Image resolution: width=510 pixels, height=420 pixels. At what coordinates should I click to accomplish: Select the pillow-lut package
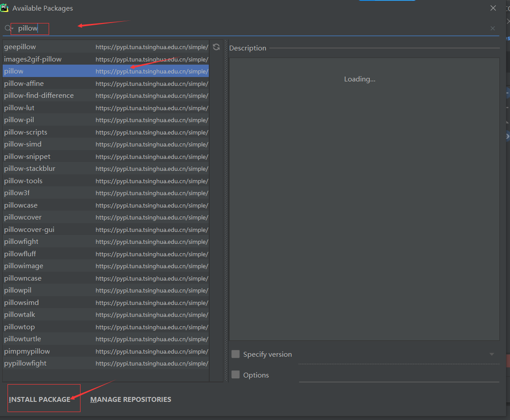pyautogui.click(x=106, y=108)
